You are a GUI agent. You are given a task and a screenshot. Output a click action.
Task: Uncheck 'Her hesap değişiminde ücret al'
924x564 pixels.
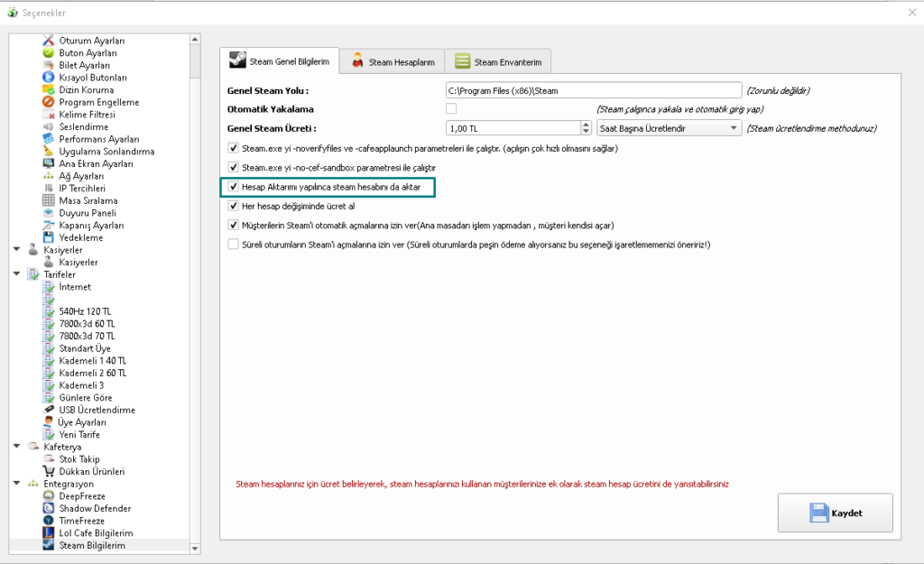pyautogui.click(x=234, y=206)
